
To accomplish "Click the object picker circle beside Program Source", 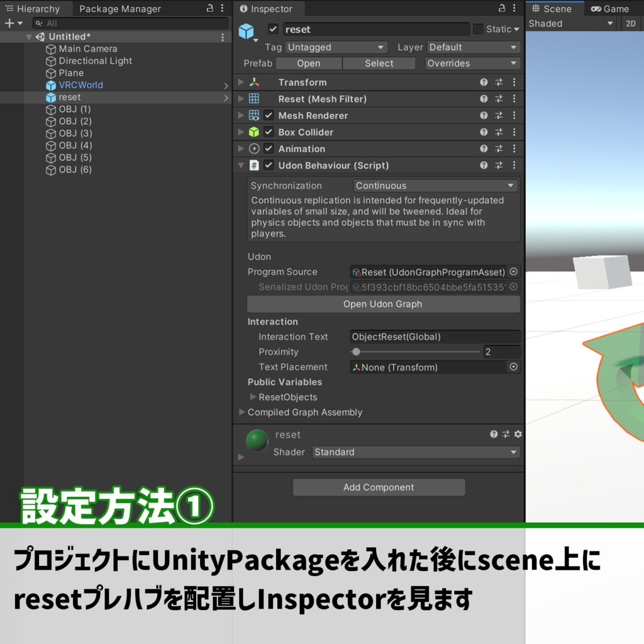I will click(x=513, y=272).
